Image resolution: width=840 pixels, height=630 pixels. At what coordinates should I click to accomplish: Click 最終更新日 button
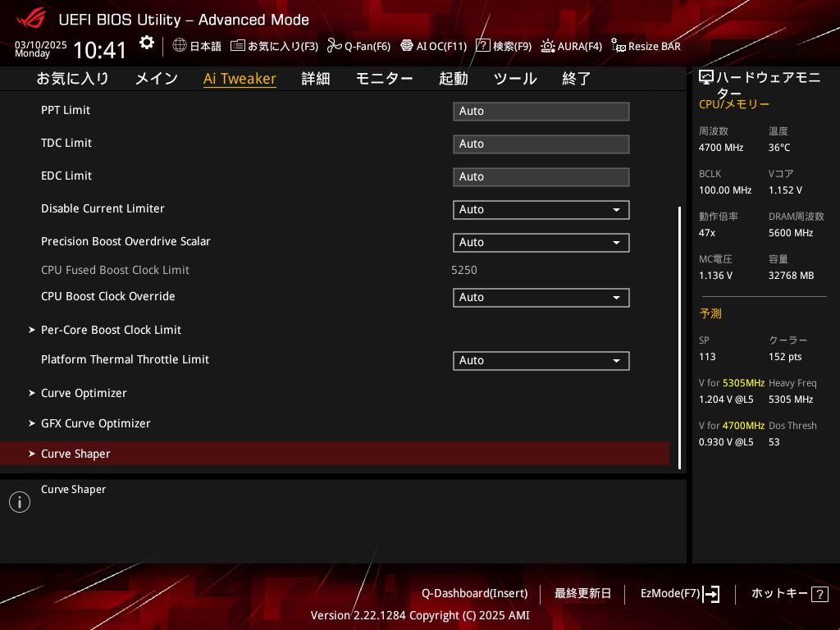coord(582,594)
